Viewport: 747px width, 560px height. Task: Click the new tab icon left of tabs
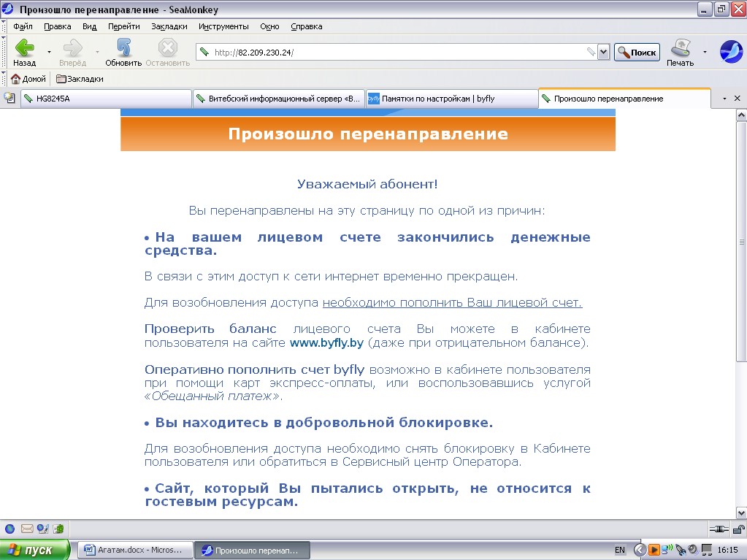pyautogui.click(x=9, y=98)
